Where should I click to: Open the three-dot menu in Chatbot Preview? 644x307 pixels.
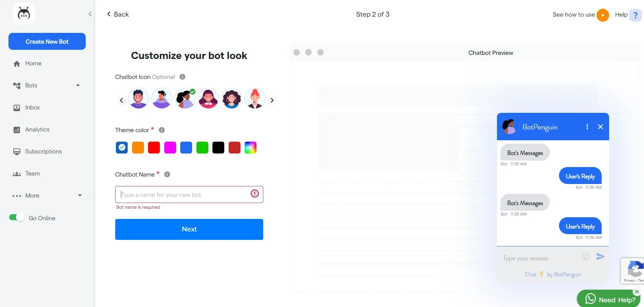click(x=587, y=126)
